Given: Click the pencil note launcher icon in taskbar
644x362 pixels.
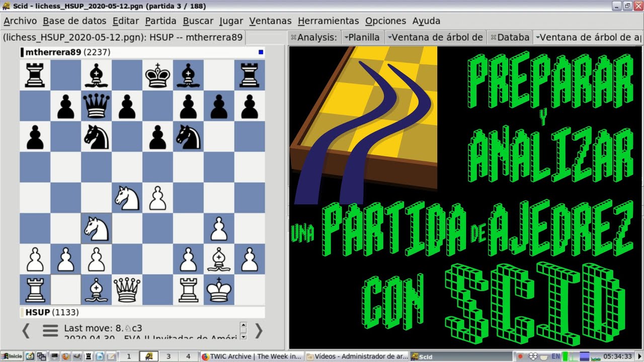Looking at the screenshot, I should coord(111,356).
